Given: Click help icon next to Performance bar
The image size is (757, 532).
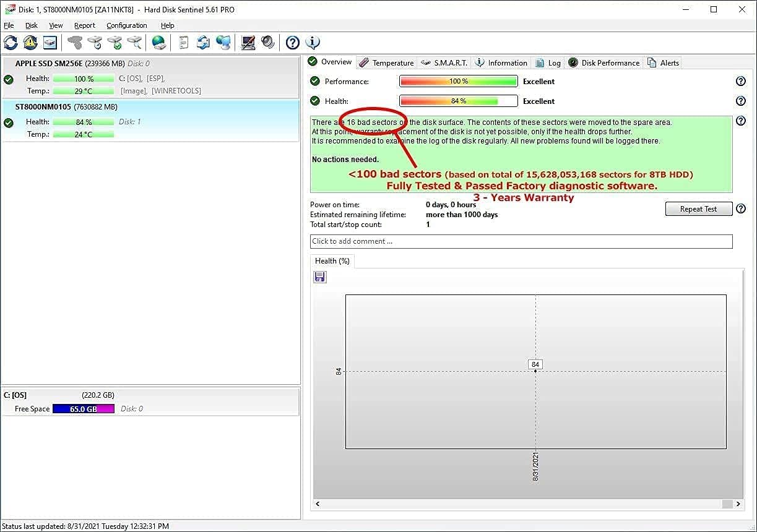Looking at the screenshot, I should pyautogui.click(x=740, y=81).
